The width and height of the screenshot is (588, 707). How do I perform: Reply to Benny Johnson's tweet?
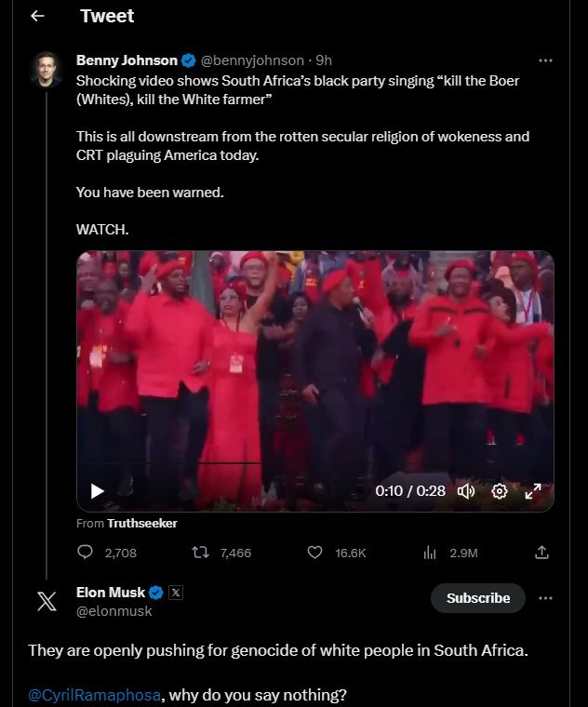tap(86, 553)
